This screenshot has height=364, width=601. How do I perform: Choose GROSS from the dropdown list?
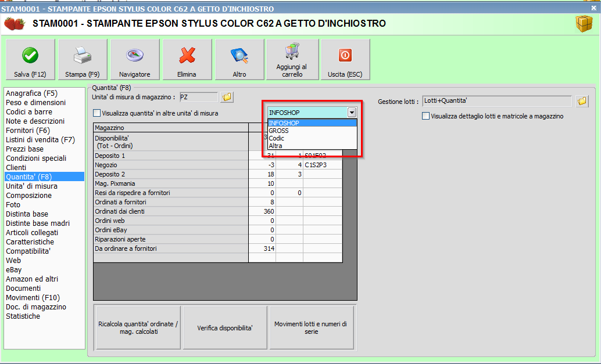tap(312, 131)
